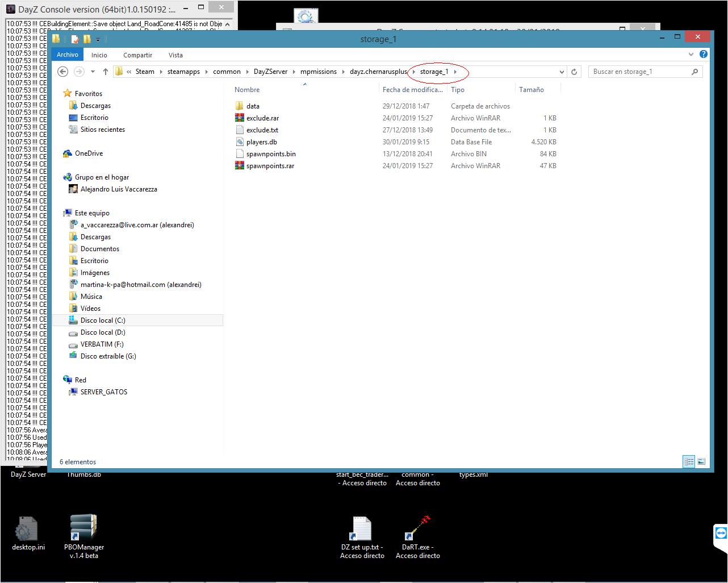
Task: Sort by Fecha de modificación column
Action: 412,90
